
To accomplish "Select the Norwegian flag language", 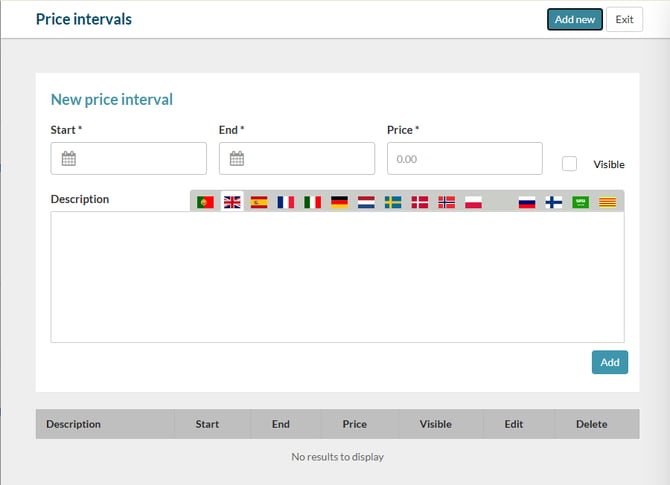I will 447,202.
